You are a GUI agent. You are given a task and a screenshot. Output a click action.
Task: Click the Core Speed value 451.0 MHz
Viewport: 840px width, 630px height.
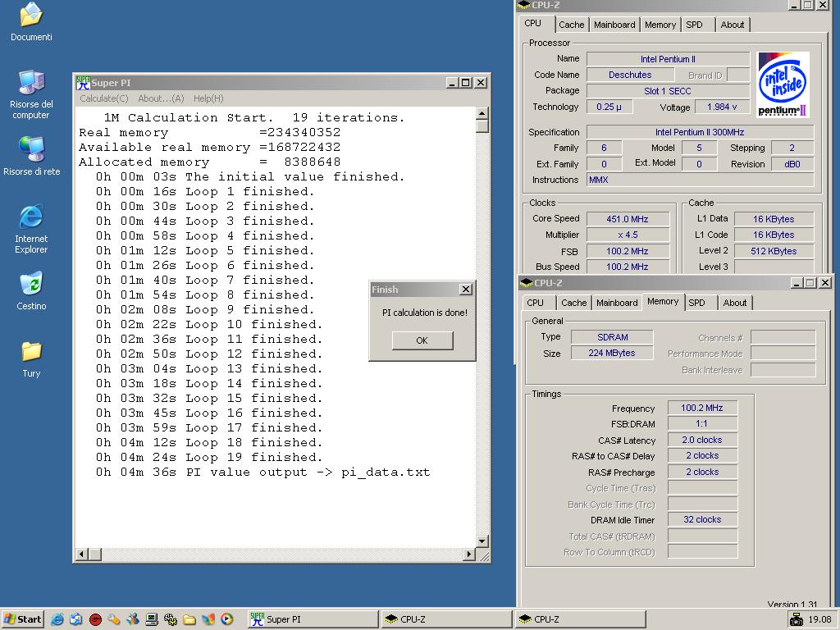click(x=628, y=218)
